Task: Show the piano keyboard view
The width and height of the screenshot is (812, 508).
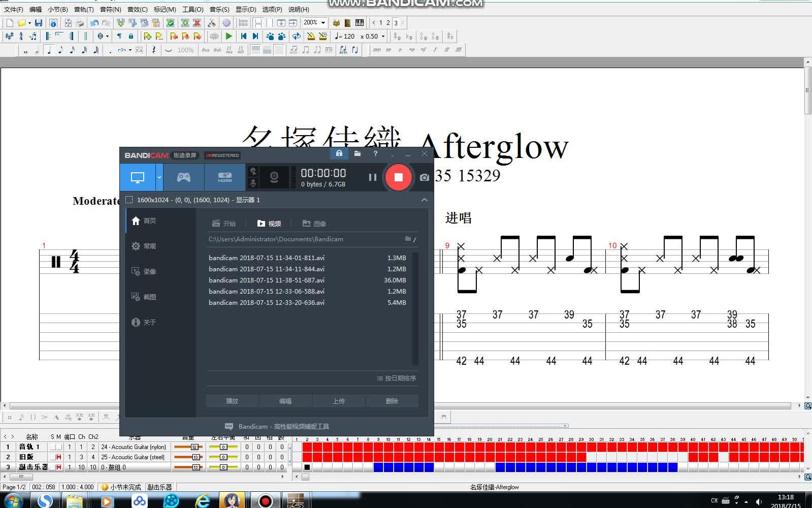Action: click(360, 23)
